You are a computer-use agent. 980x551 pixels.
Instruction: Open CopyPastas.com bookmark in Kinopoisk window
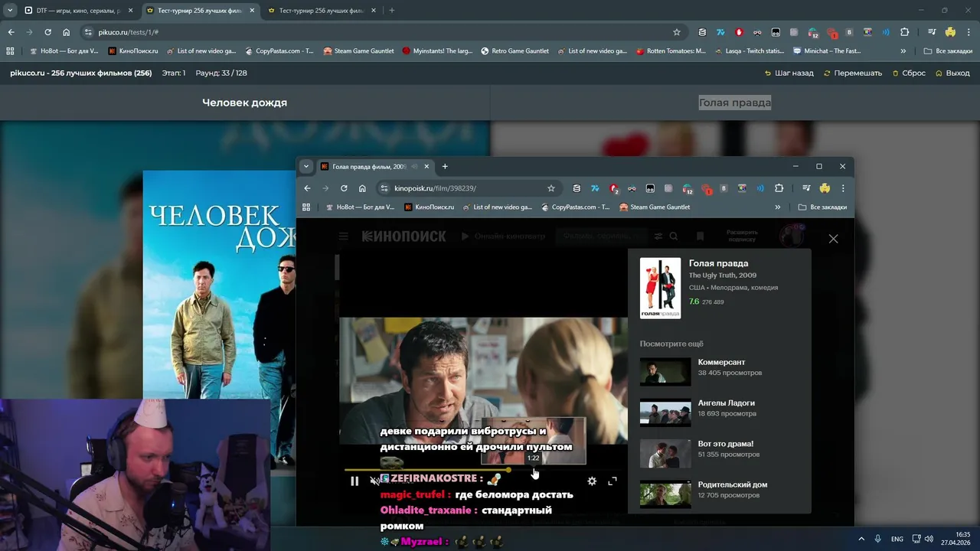point(576,207)
